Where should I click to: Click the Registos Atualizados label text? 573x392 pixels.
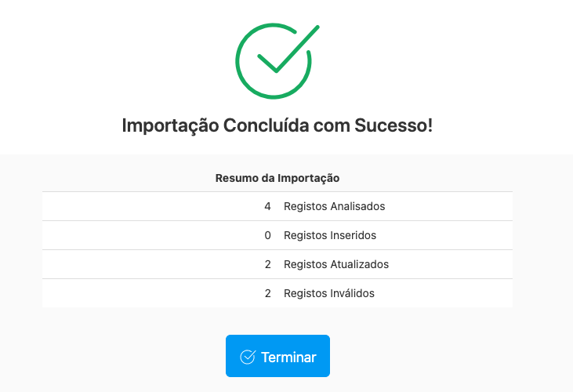(x=335, y=264)
